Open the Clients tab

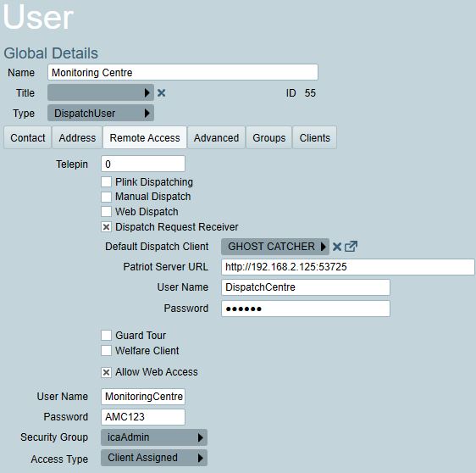tap(315, 138)
